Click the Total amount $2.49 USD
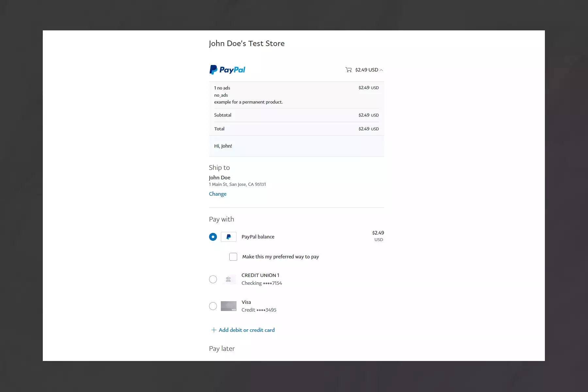 pyautogui.click(x=369, y=129)
